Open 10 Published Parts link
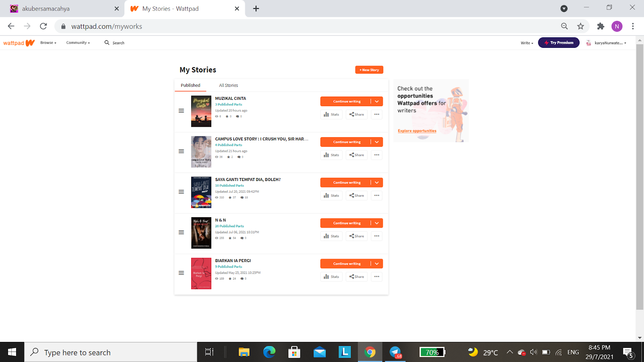The width and height of the screenshot is (644, 362). coord(229,185)
